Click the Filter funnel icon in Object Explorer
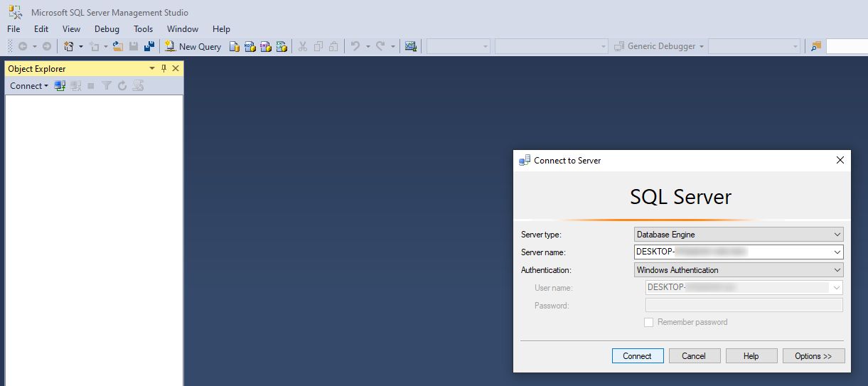868x386 pixels. (x=107, y=86)
